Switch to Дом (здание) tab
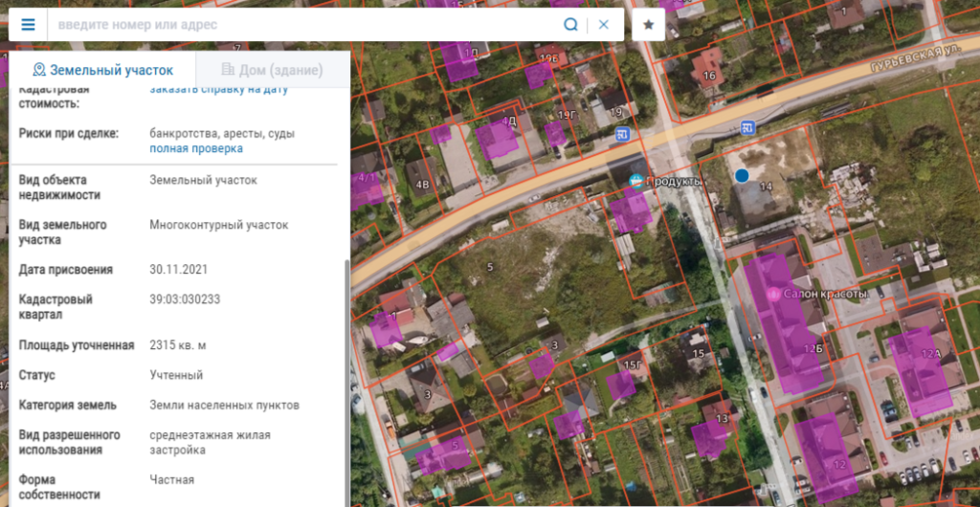980x507 pixels. click(273, 70)
